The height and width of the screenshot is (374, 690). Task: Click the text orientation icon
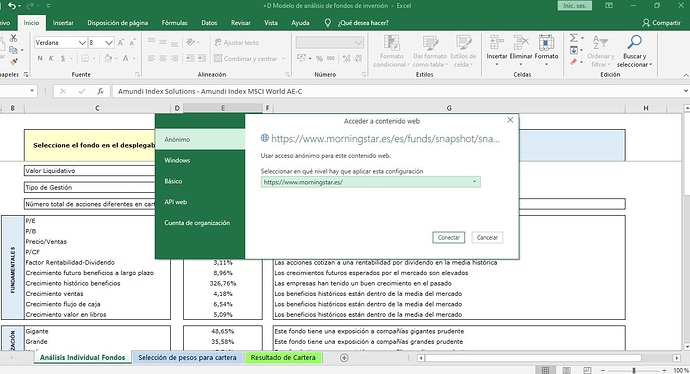pyautogui.click(x=191, y=42)
